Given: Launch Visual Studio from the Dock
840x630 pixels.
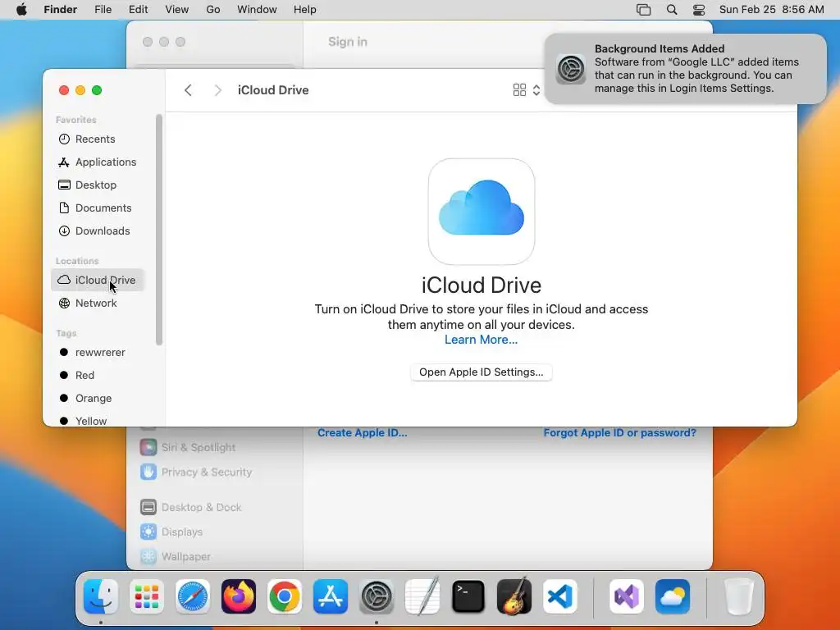Looking at the screenshot, I should 627,596.
